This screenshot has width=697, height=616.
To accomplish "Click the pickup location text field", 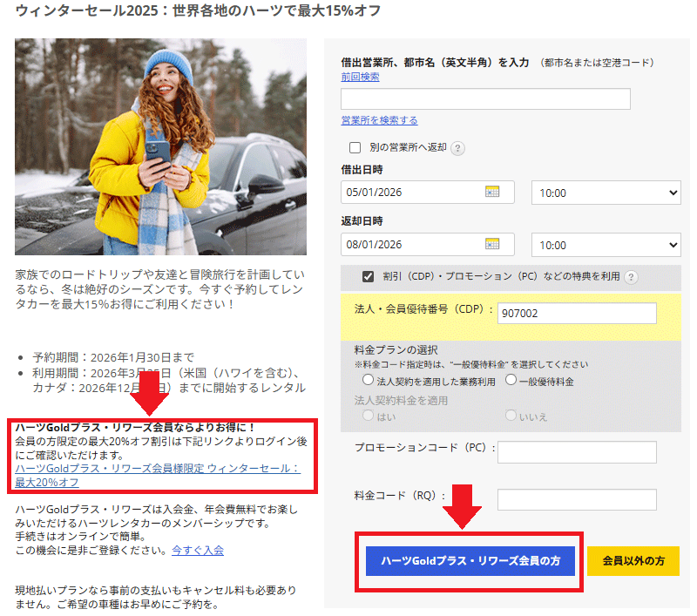I will (x=485, y=98).
